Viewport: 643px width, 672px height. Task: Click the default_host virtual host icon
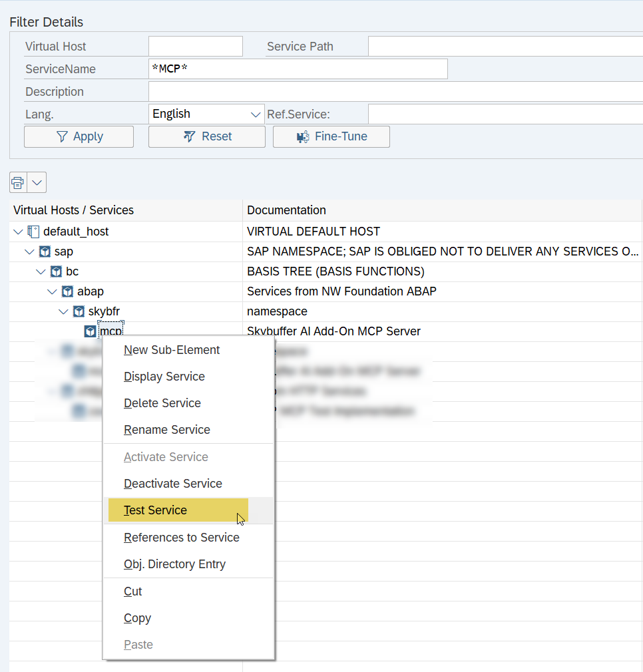pyautogui.click(x=33, y=232)
